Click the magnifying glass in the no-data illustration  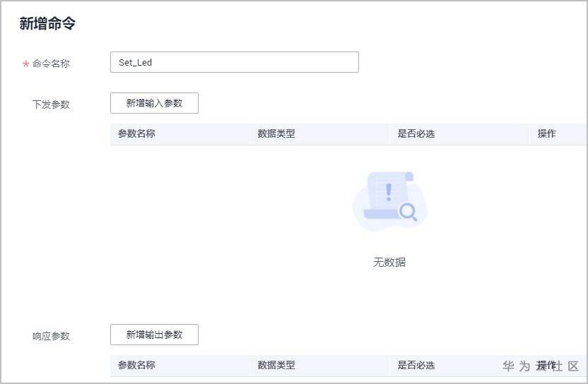408,211
